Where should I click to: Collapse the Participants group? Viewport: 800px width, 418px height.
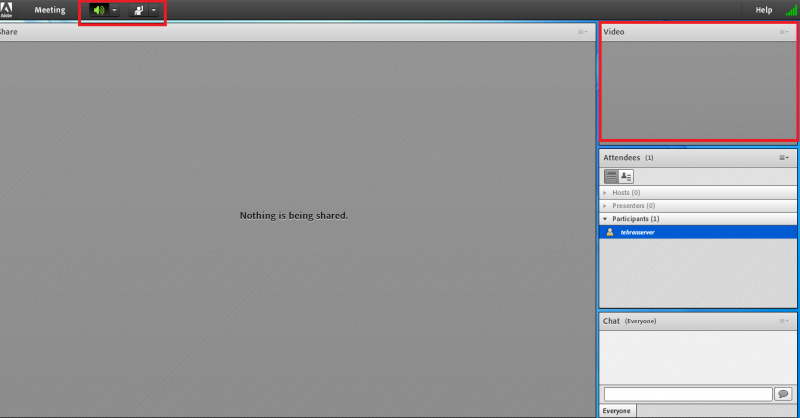click(x=605, y=218)
